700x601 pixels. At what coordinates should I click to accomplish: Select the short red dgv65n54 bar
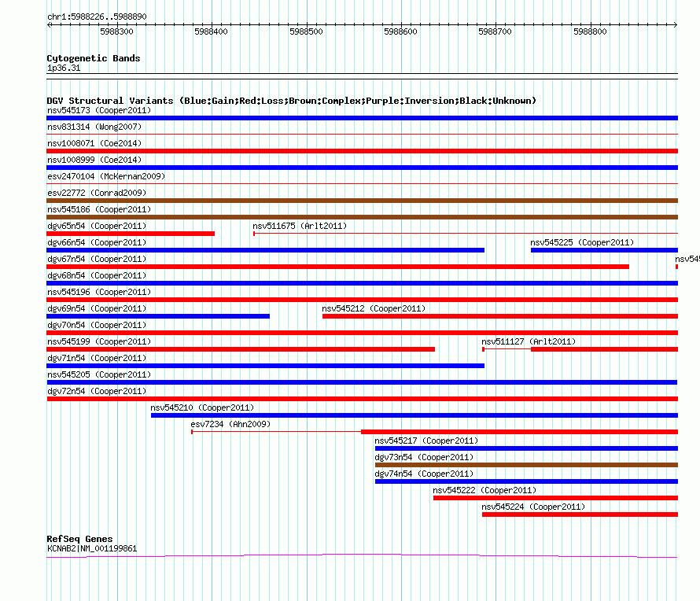click(x=131, y=234)
